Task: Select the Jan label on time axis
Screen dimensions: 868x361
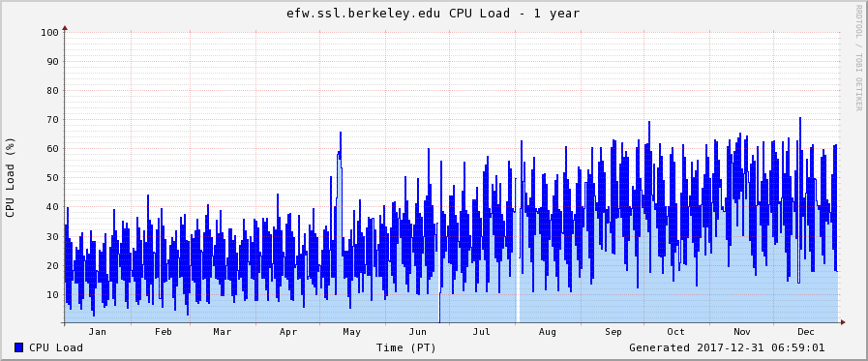Action: pos(98,332)
